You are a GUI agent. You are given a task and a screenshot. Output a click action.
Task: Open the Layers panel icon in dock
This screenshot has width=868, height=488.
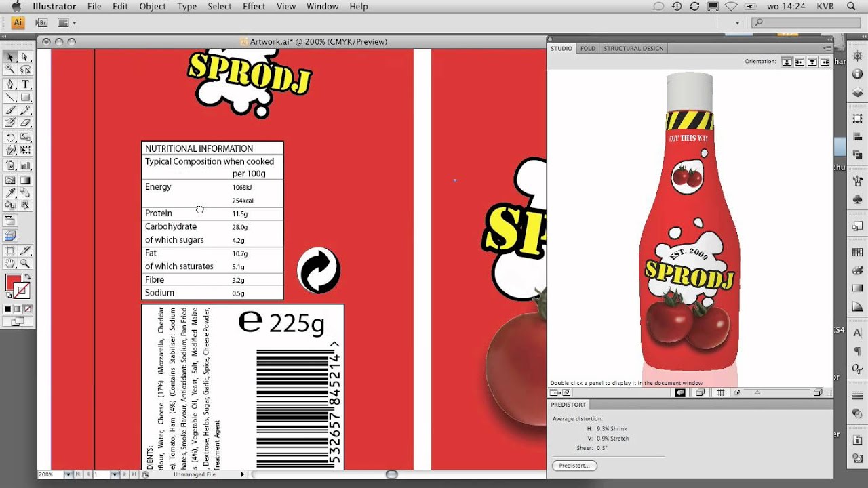point(857,93)
